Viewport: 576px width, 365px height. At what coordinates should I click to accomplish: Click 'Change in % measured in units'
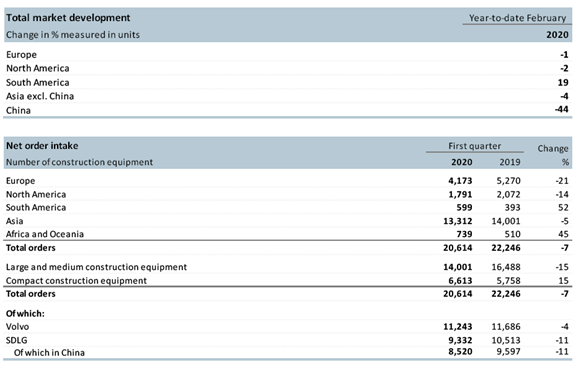(73, 35)
